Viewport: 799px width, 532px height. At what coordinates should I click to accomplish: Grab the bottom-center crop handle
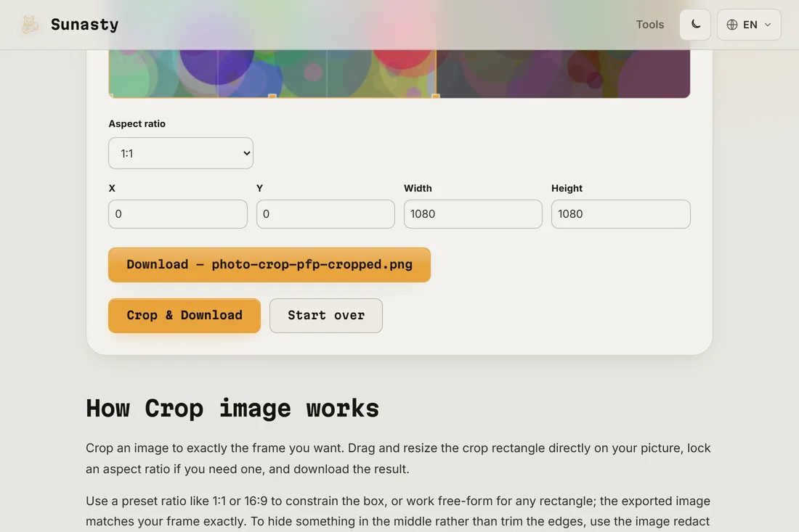coord(272,96)
